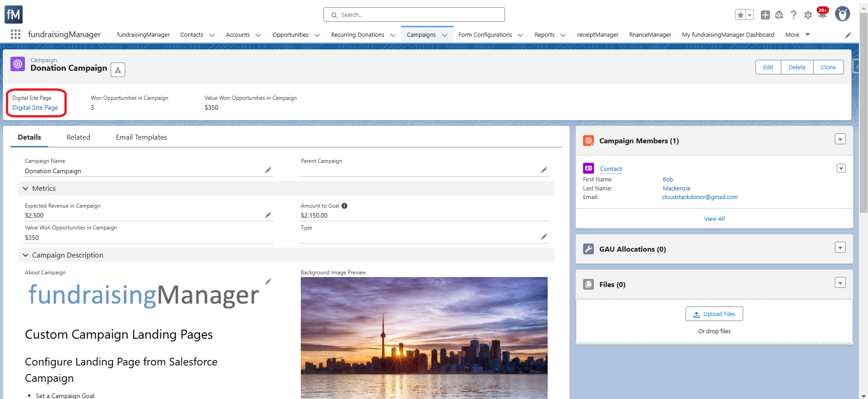This screenshot has width=868, height=399.
Task: Click the Edit button
Action: pos(768,67)
